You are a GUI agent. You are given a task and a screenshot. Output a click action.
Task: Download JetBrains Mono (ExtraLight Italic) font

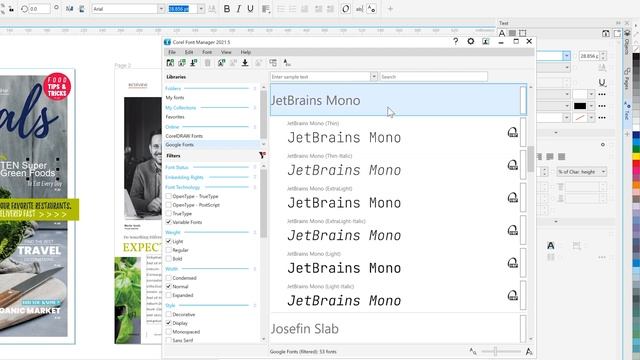pyautogui.click(x=513, y=230)
